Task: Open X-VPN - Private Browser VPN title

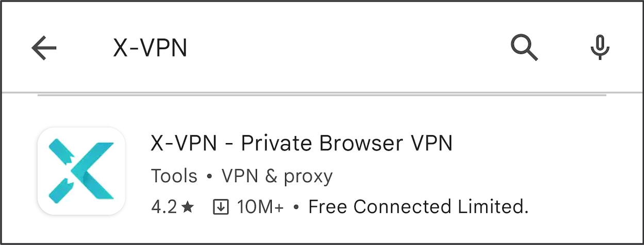Action: coord(302,144)
